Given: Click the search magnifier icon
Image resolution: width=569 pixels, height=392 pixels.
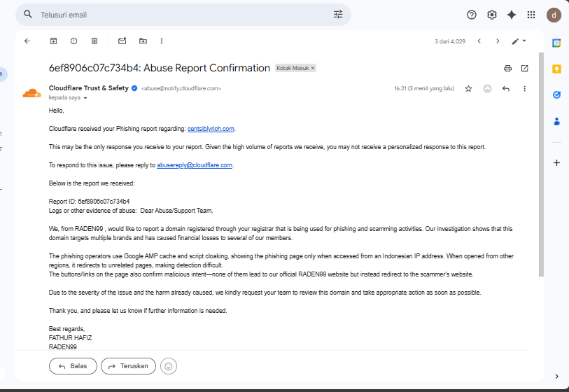Looking at the screenshot, I should 28,15.
